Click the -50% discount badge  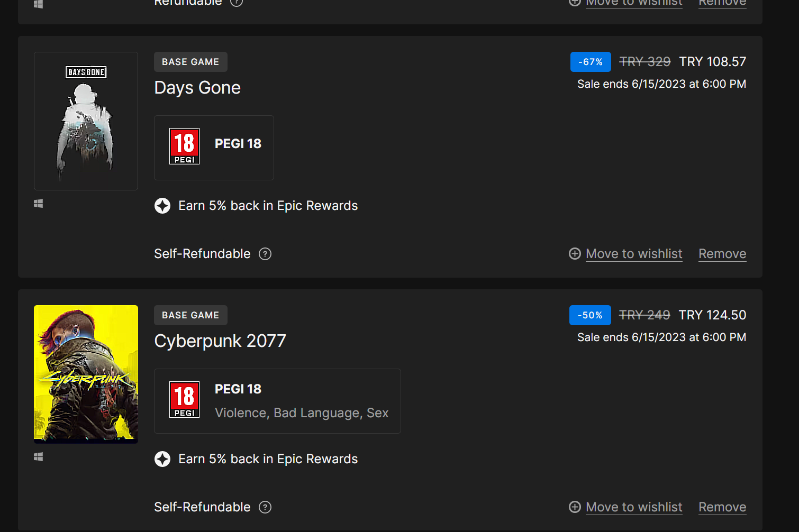coord(590,315)
